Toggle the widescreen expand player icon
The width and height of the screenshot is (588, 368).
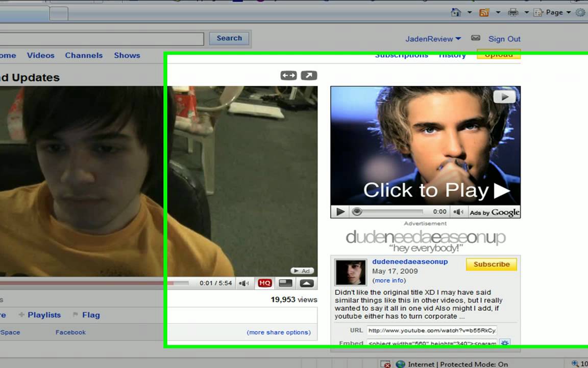tap(288, 76)
